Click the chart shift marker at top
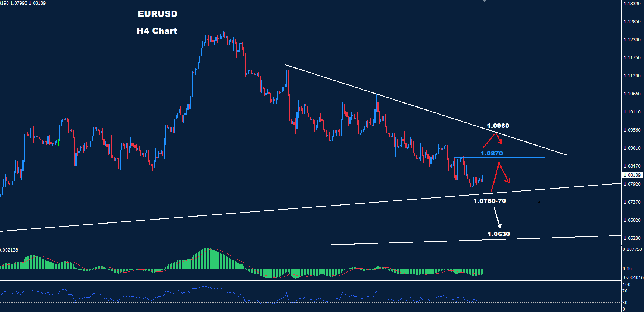The height and width of the screenshot is (312, 644). [484, 1]
